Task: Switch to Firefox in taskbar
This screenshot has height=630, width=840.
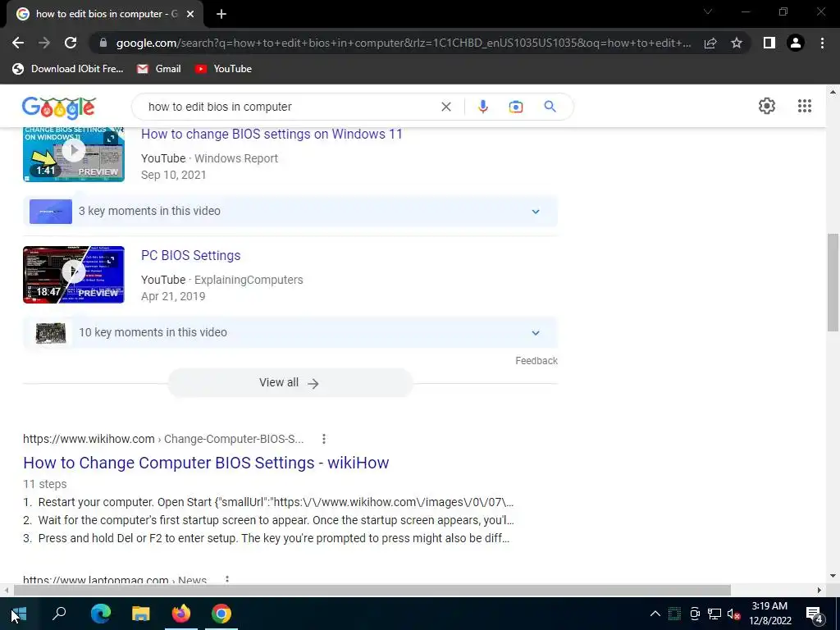Action: [181, 614]
